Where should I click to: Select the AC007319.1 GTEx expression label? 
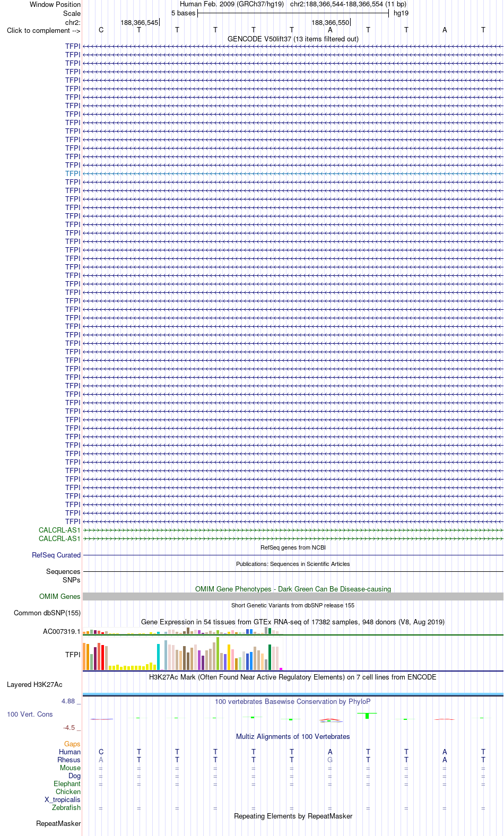click(x=62, y=631)
